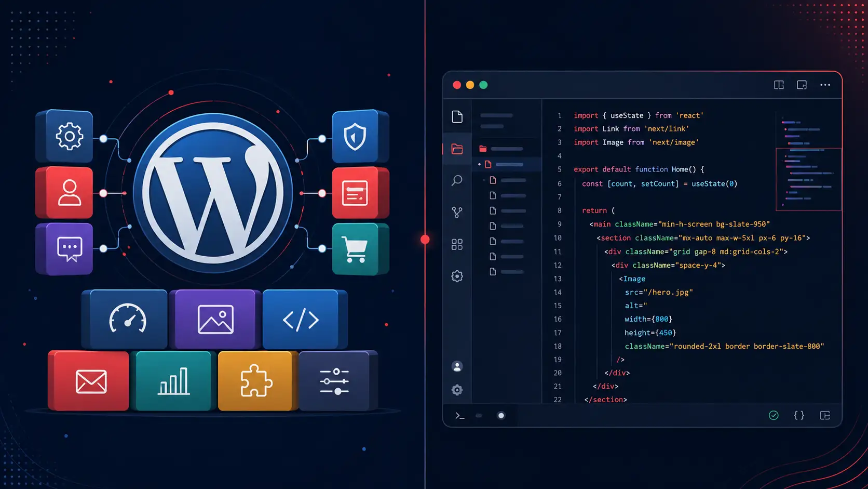This screenshot has height=489, width=868.
Task: Open the extensions grid icon
Action: (457, 244)
